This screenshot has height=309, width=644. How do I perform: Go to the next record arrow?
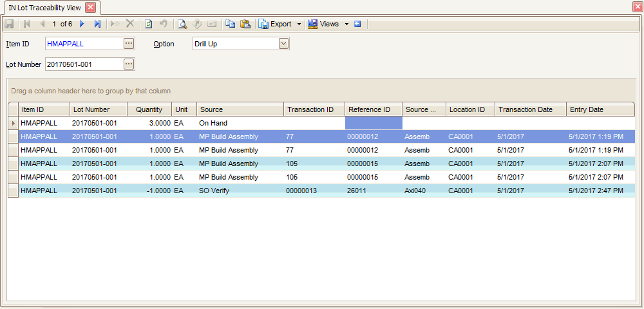82,24
